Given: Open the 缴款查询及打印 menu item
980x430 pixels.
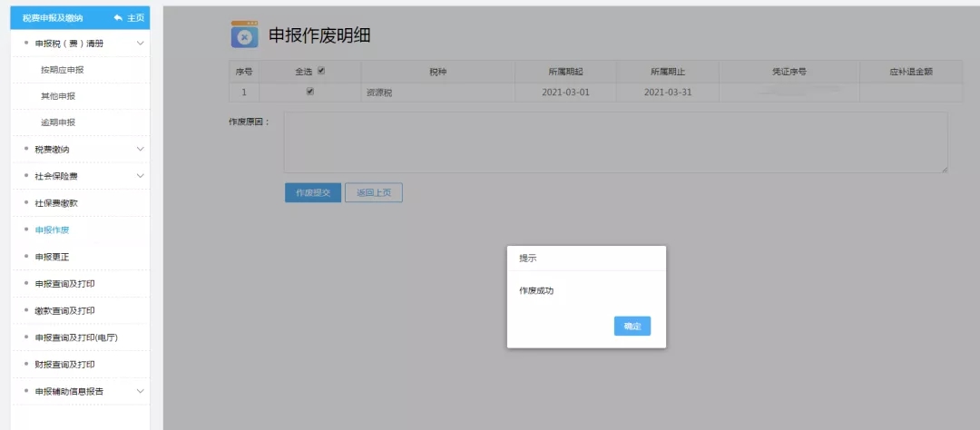Looking at the screenshot, I should (65, 310).
